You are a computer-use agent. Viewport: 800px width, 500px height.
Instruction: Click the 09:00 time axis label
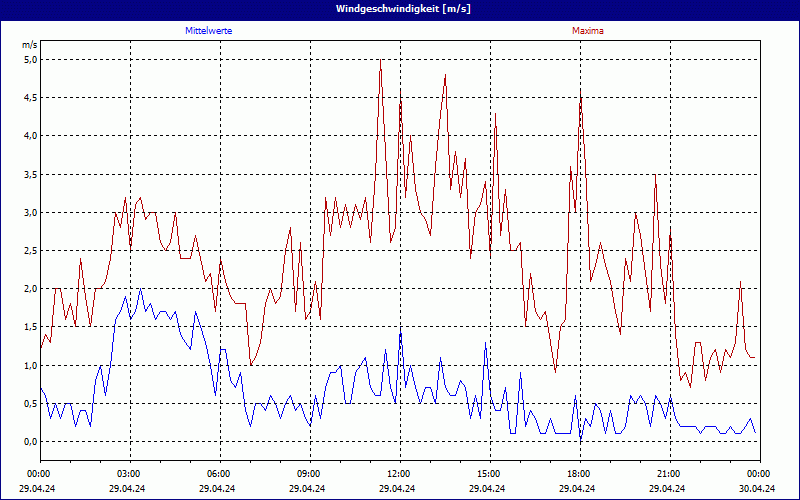[x=309, y=474]
